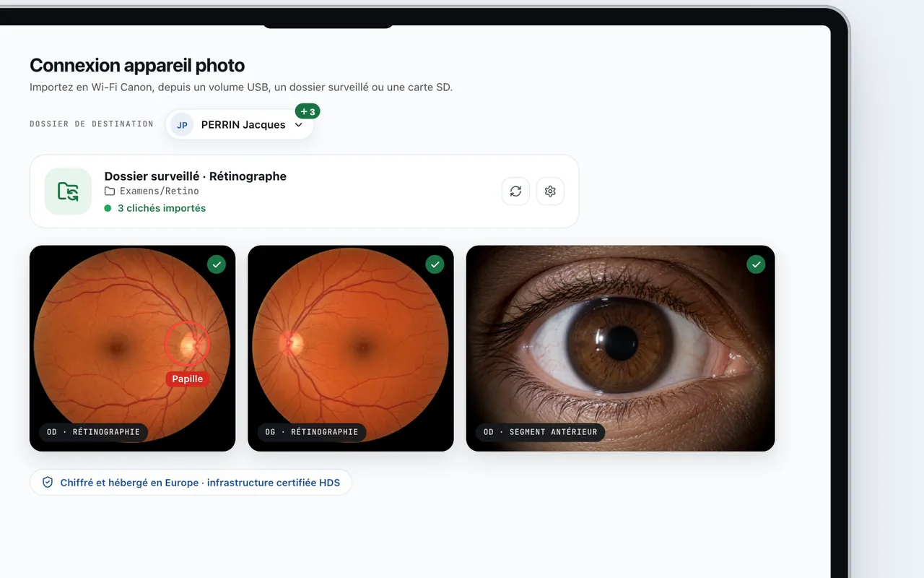The image size is (924, 578).
Task: Click the 'Chiffré et hébergé en Europe' badge
Action: tap(191, 483)
